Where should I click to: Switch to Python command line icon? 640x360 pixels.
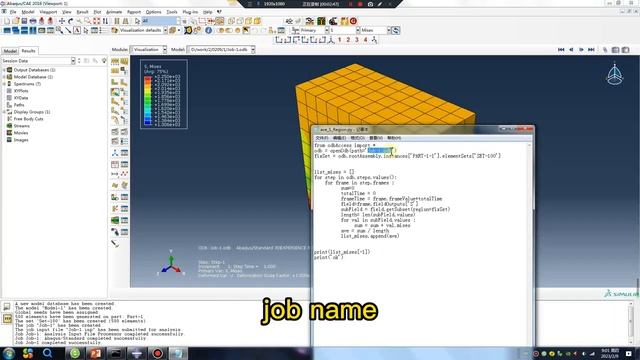coord(7,318)
